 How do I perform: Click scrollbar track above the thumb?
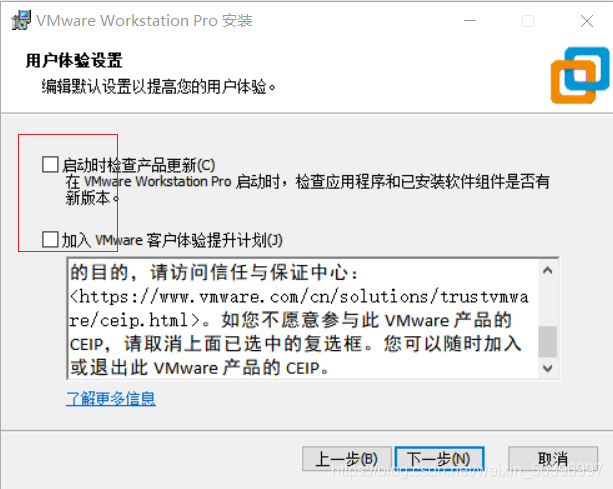click(548, 303)
